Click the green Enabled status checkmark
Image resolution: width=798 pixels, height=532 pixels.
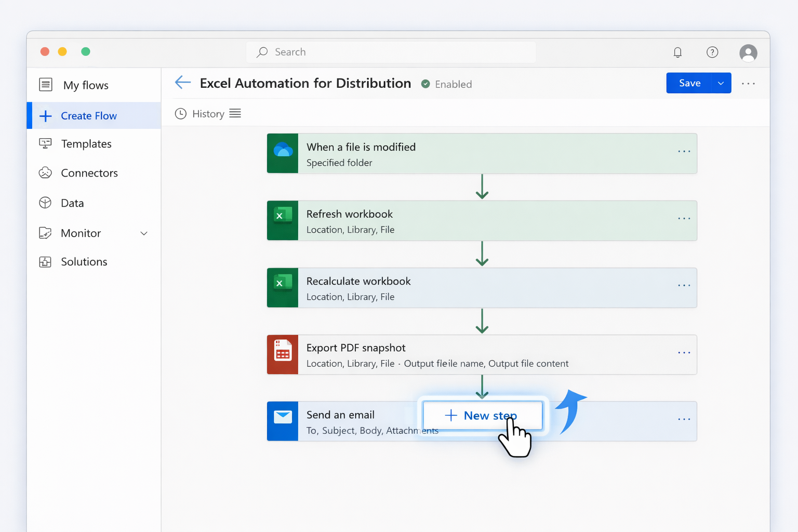[425, 84]
